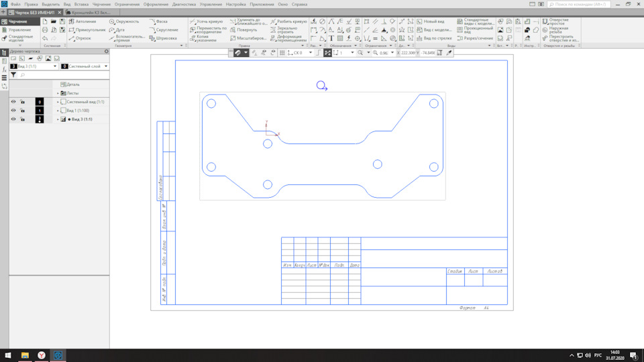Click Проекционный вид button

click(x=475, y=30)
